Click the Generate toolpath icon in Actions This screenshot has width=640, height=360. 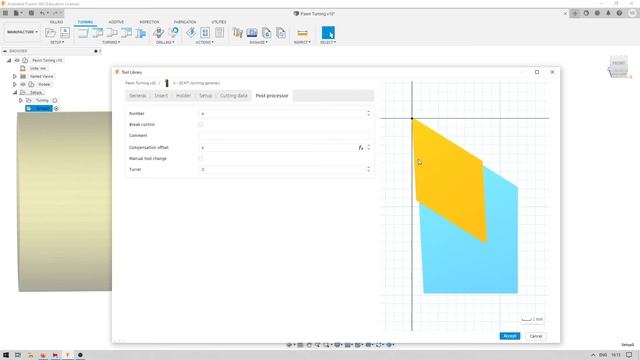[191, 32]
